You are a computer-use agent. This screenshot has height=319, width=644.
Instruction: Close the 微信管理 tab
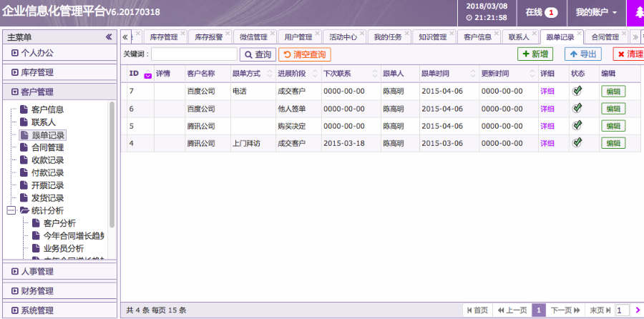272,33
